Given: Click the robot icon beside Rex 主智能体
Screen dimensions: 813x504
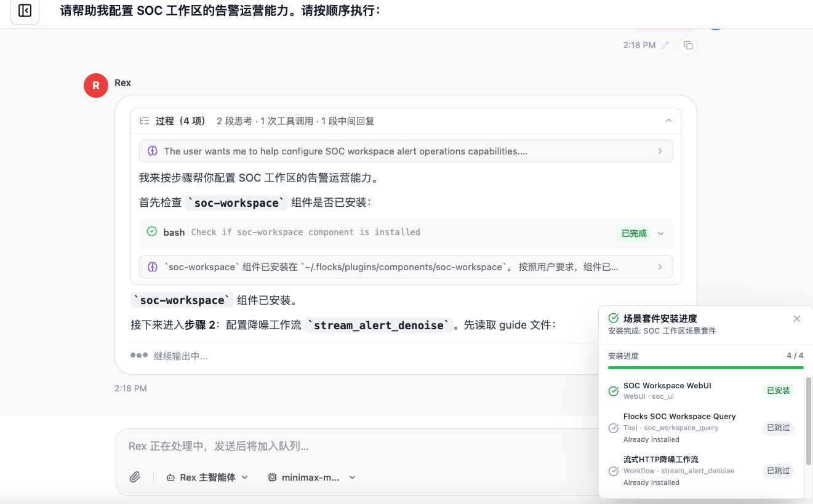Looking at the screenshot, I should tap(171, 477).
